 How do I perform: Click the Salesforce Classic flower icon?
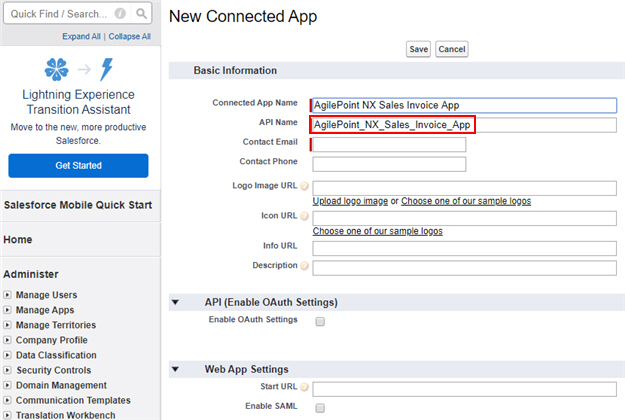point(56,69)
